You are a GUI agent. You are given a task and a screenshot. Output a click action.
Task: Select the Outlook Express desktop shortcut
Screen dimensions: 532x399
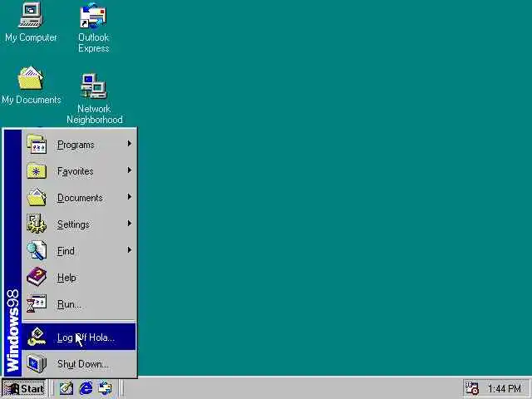point(93,27)
